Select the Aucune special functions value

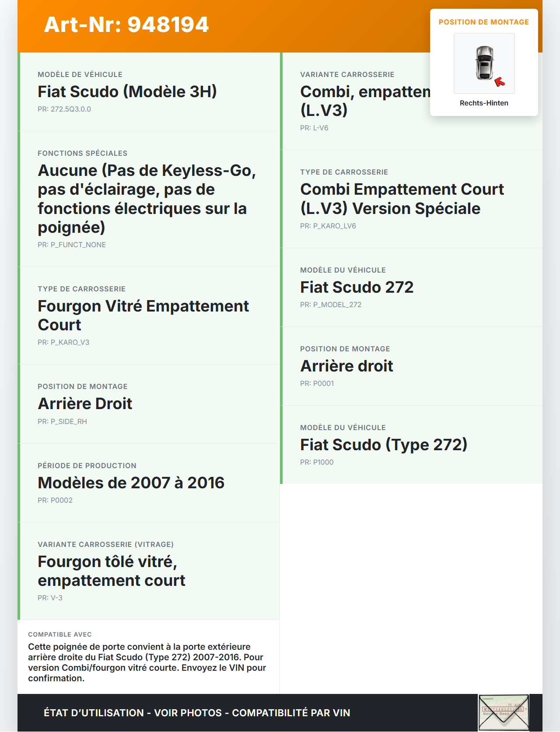coord(147,199)
